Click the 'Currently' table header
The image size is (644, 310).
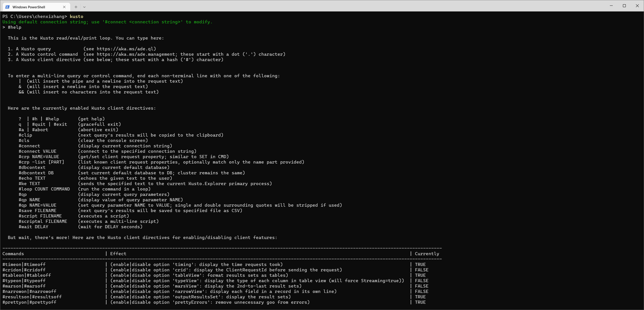[x=427, y=254]
